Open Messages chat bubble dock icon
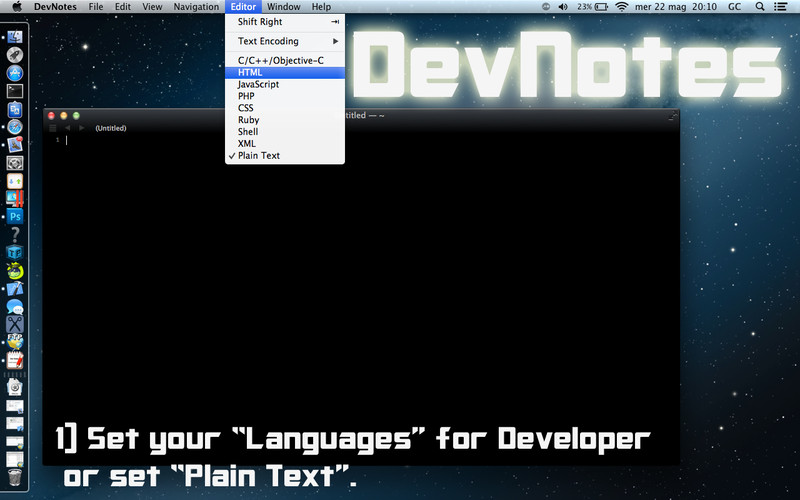 pos(15,307)
